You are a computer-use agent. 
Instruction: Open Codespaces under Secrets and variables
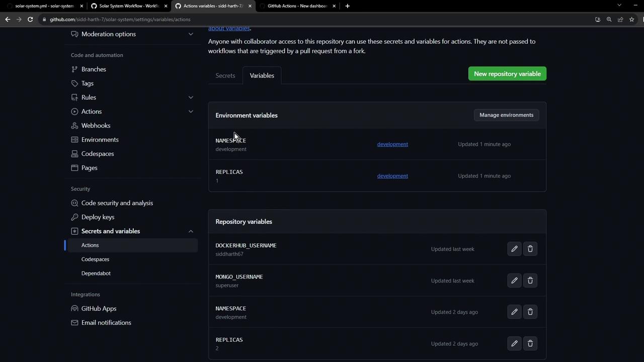[x=95, y=259]
